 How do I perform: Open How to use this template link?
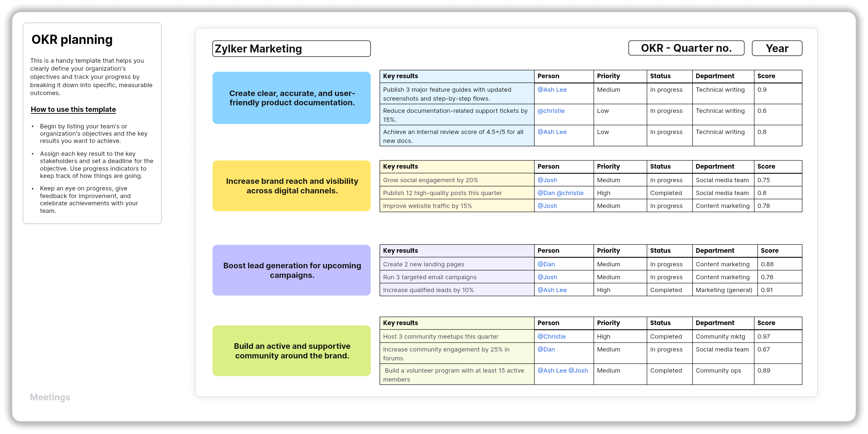point(73,109)
